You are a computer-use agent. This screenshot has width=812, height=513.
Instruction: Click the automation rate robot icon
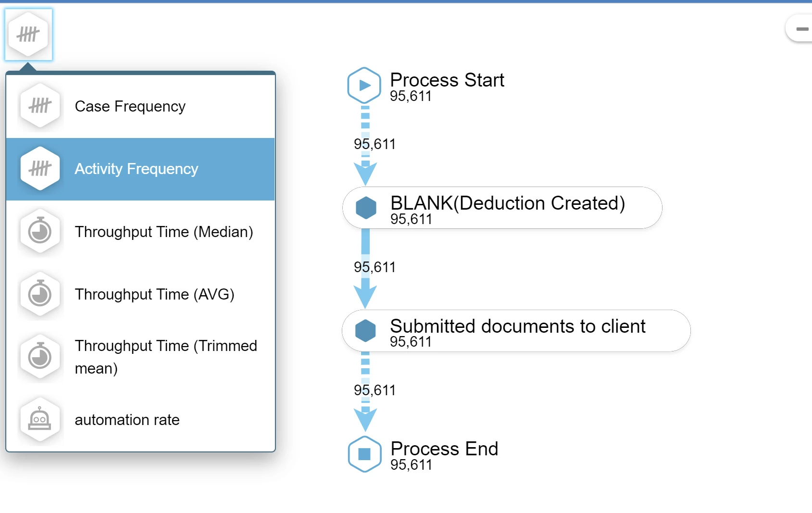tap(40, 420)
